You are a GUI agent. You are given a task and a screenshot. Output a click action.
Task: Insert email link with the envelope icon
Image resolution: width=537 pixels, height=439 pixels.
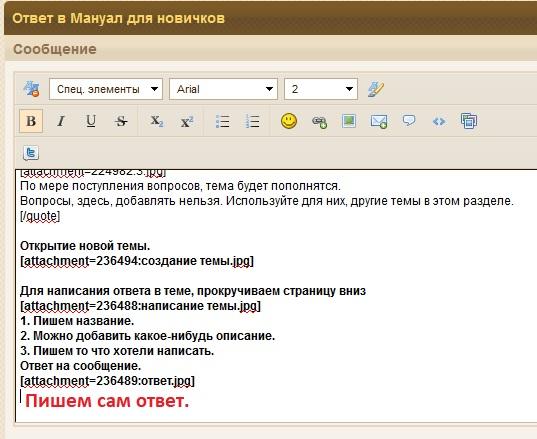(x=379, y=121)
